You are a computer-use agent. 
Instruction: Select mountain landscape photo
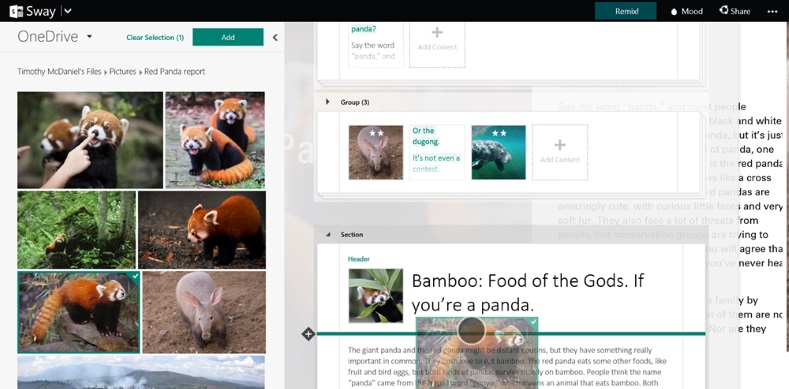pyautogui.click(x=141, y=372)
